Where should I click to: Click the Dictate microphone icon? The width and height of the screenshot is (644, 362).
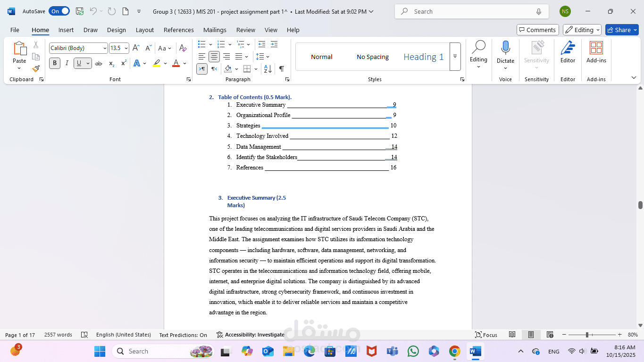(505, 47)
